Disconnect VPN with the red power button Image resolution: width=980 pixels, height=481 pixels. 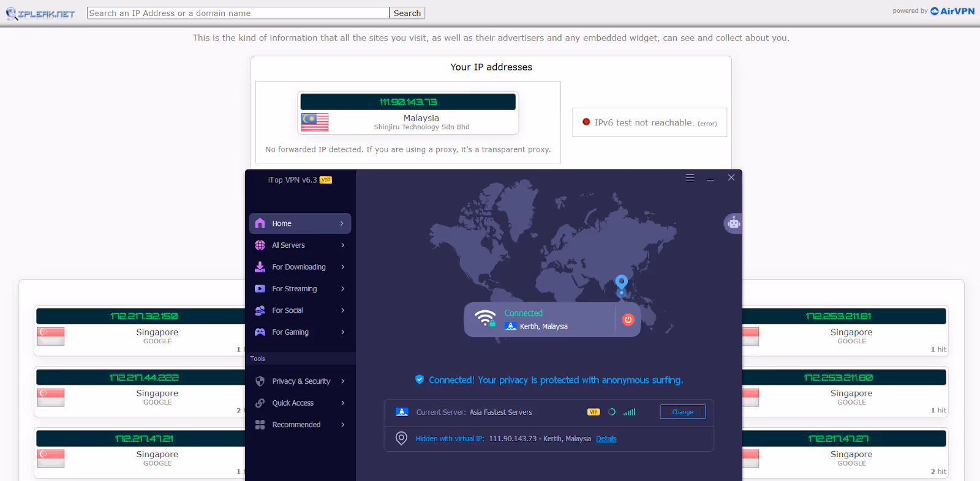(628, 319)
